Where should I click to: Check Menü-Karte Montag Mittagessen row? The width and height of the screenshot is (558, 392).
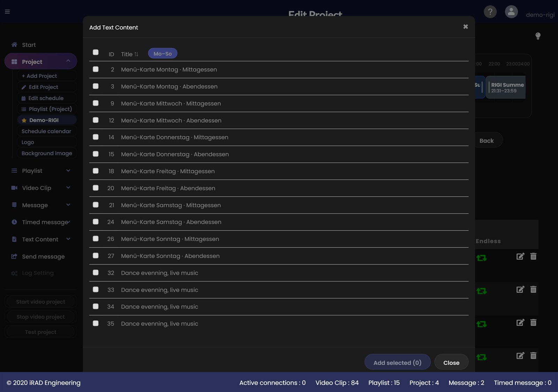[96, 69]
